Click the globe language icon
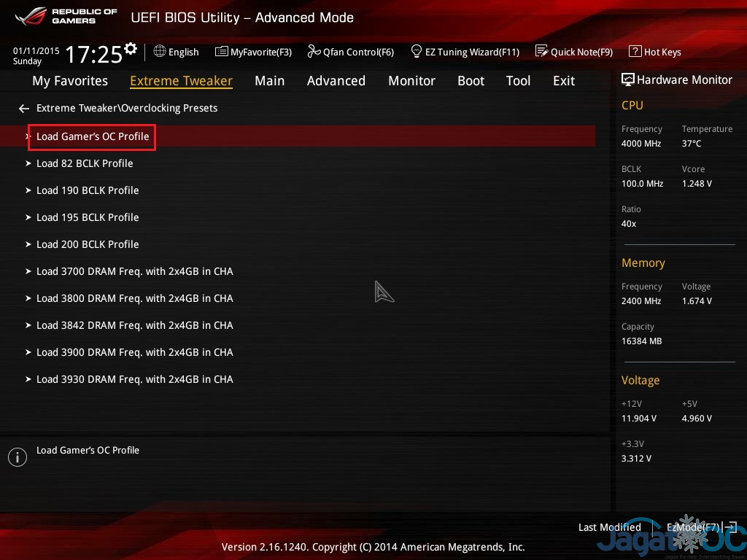Screen dimensions: 747x560 point(160,52)
